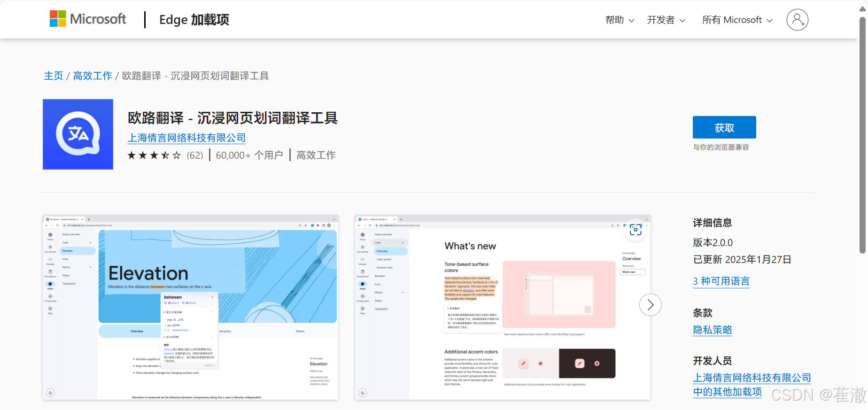
Task: Open the Elevation screenshot thumbnail
Action: coord(190,308)
